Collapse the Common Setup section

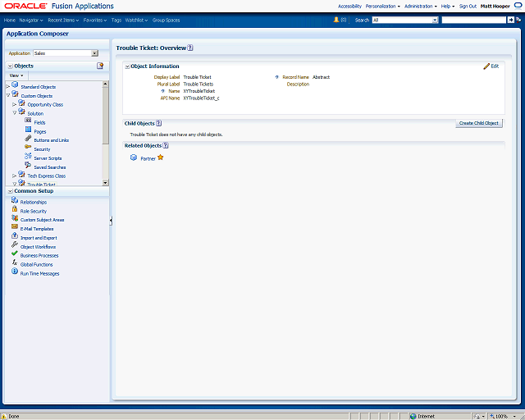click(x=11, y=191)
